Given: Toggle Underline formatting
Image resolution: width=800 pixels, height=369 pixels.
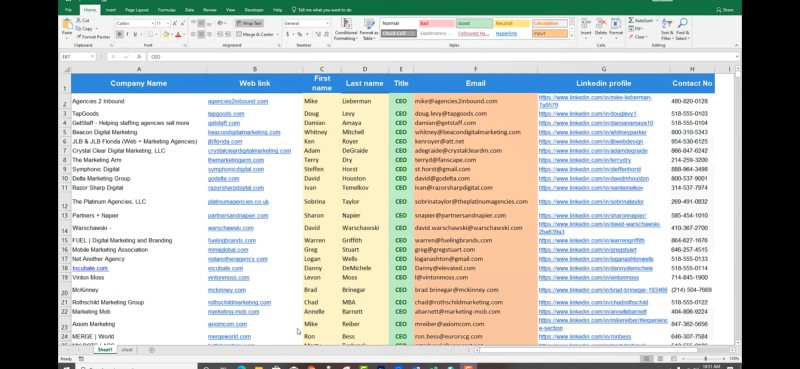Looking at the screenshot, I should point(135,34).
